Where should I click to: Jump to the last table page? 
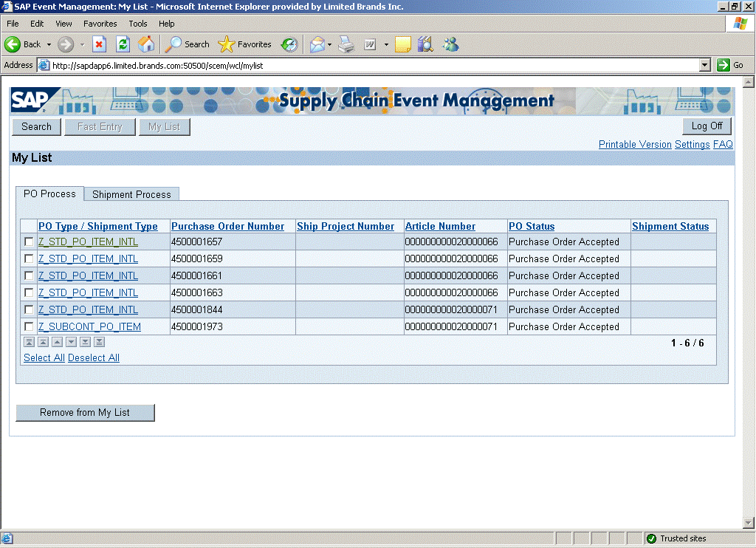100,342
